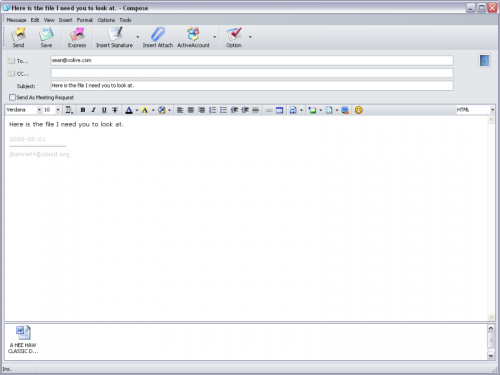Click the Option toolbar icon
This screenshot has width=500, height=375.
pos(234,38)
